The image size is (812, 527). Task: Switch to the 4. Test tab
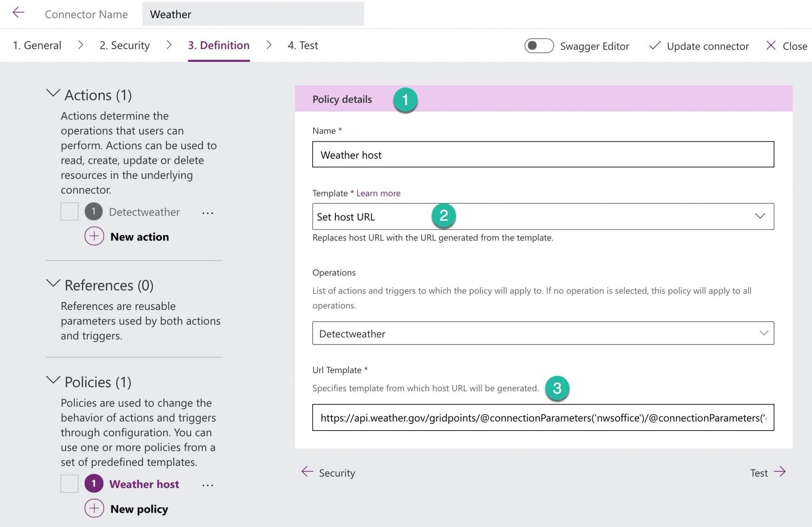303,45
